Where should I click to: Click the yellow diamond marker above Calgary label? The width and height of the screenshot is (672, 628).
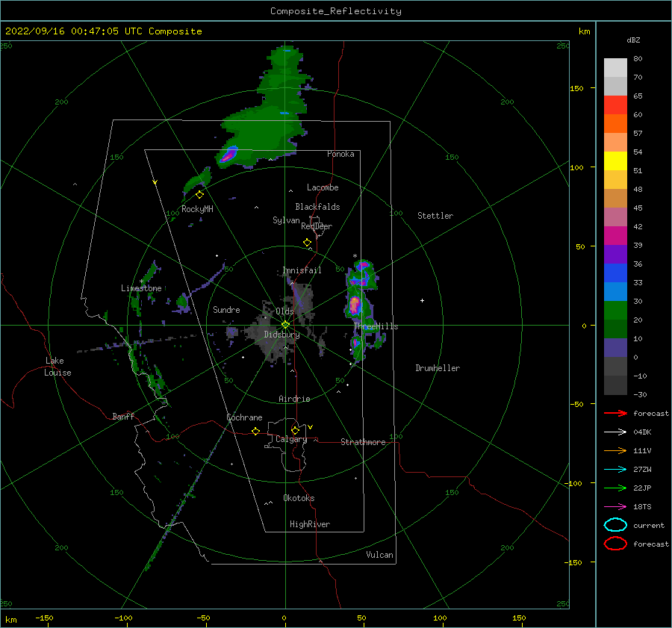coord(295,430)
